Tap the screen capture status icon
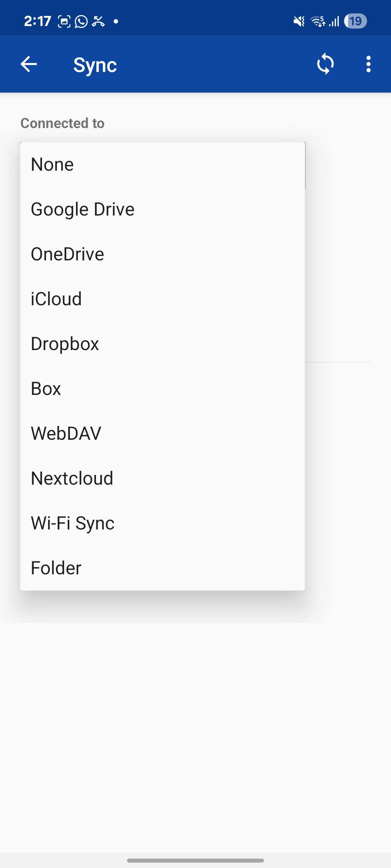 pos(64,21)
